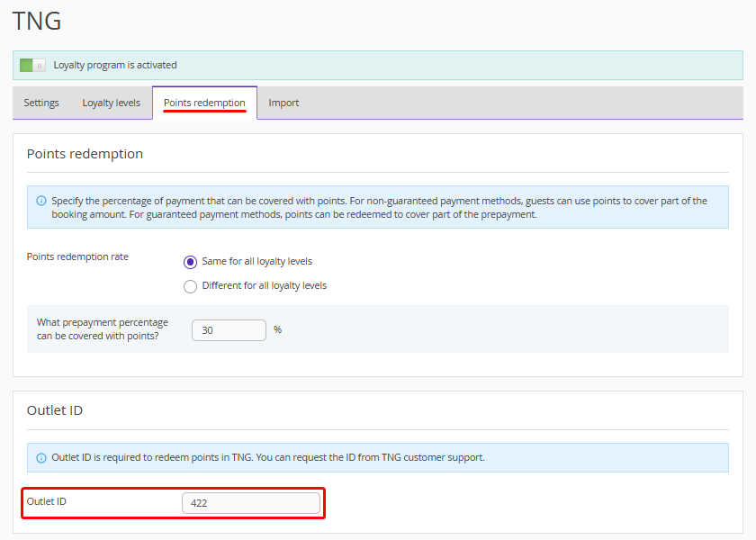Click the Outlet ID field label
Screen dimensions: 756x540
pos(47,501)
